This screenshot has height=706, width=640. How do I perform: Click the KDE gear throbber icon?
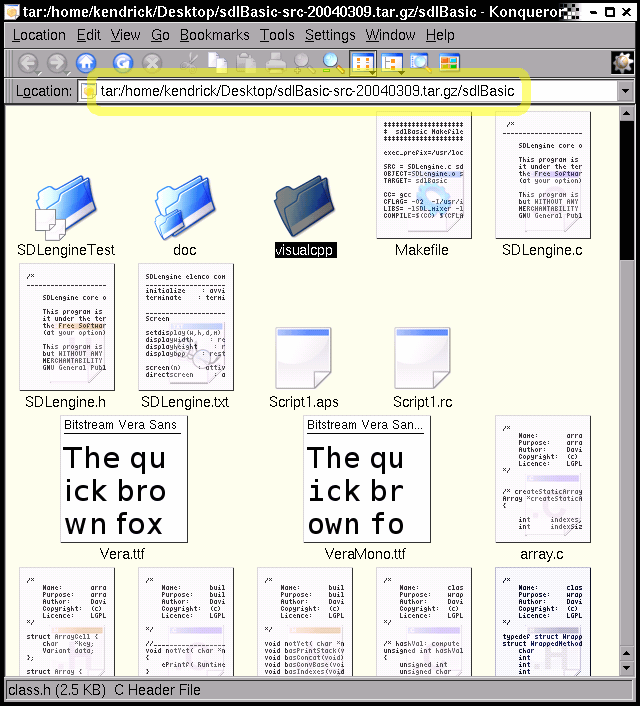(622, 62)
